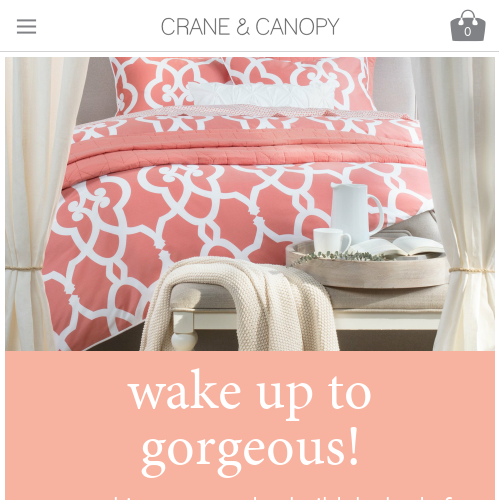Open the shopping bag cart

coord(468,26)
